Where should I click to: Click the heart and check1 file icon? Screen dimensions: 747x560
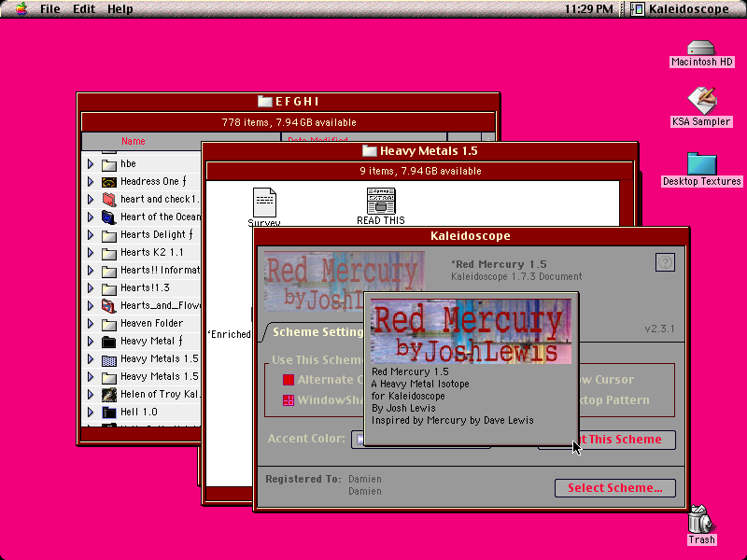click(109, 200)
